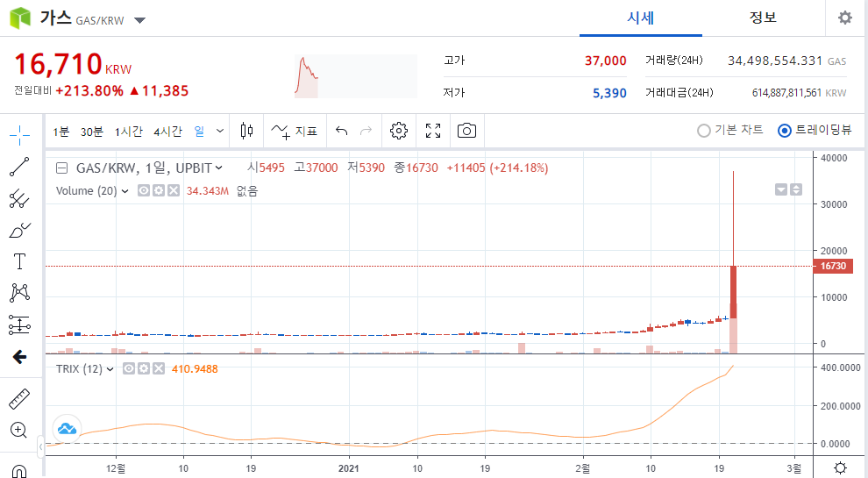Expand the Volume (20) legend chevron
This screenshot has height=478, width=868.
click(125, 191)
